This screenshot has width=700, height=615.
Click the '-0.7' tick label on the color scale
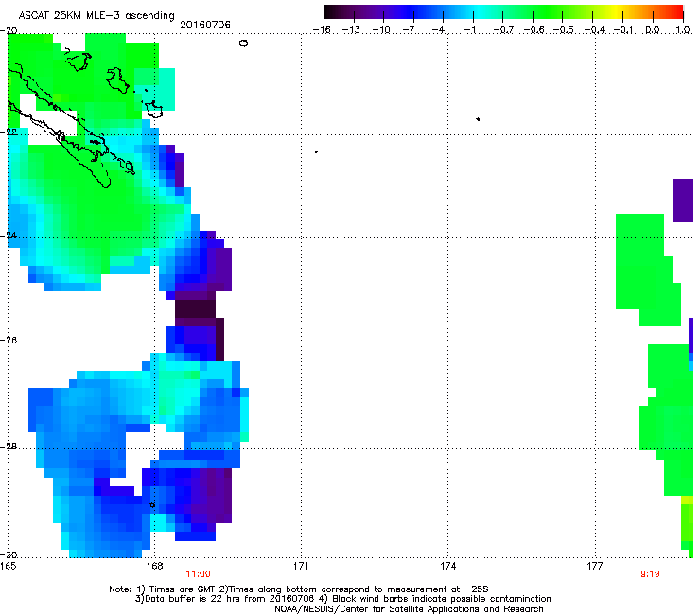pos(503,30)
